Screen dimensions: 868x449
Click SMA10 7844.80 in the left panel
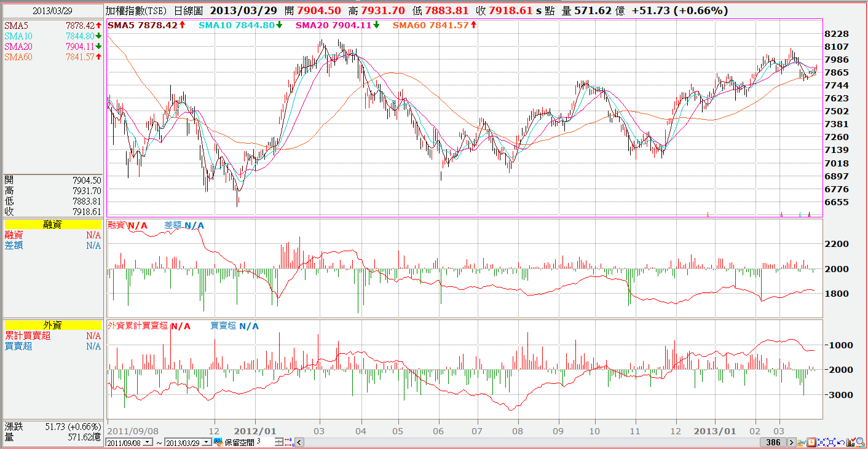point(52,36)
